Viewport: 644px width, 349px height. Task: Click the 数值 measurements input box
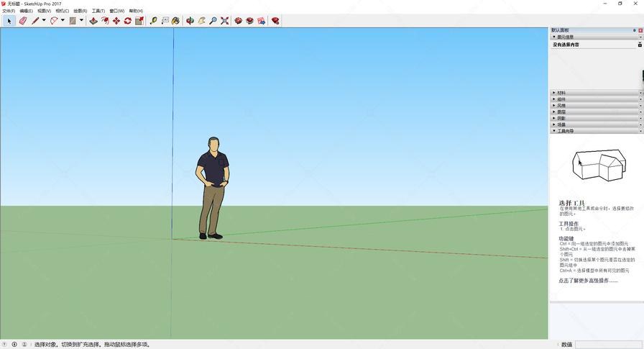coord(608,345)
